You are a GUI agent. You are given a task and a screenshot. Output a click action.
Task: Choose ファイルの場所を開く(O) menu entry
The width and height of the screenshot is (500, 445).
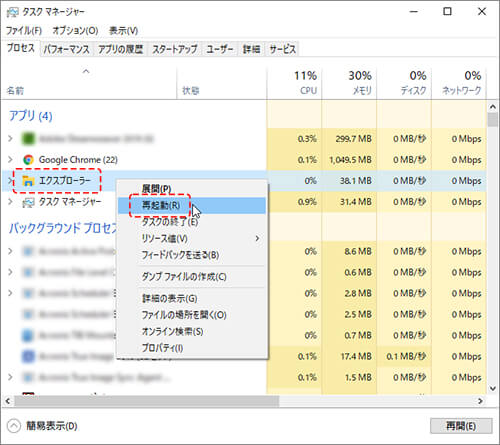point(192,315)
